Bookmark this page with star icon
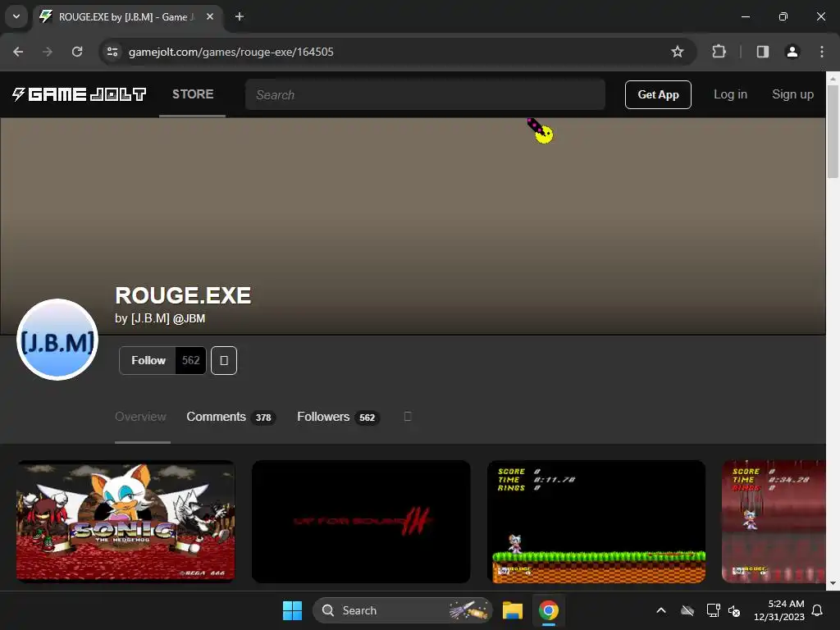 coord(677,52)
